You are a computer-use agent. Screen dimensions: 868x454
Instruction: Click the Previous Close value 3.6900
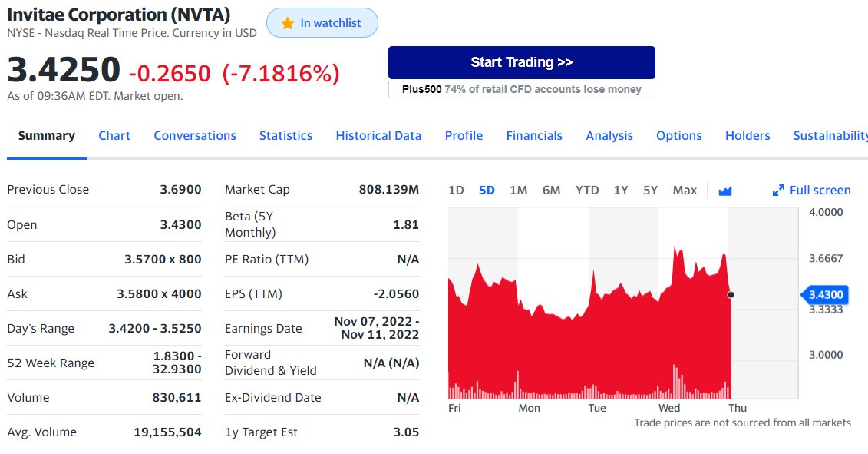coord(180,190)
